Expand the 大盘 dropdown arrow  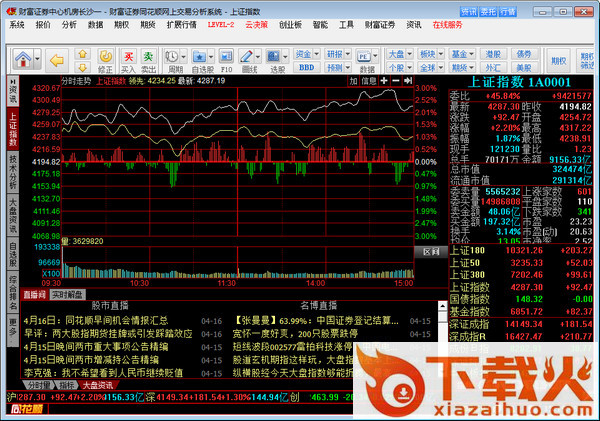[410, 54]
